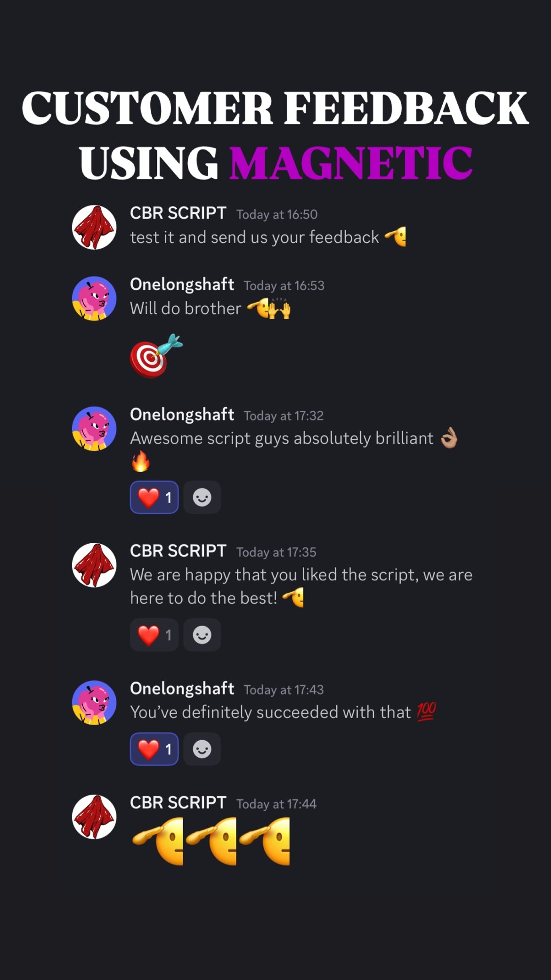Click Onelongshaft's avatar on the 16:53 message
The width and height of the screenshot is (551, 980).
[94, 298]
